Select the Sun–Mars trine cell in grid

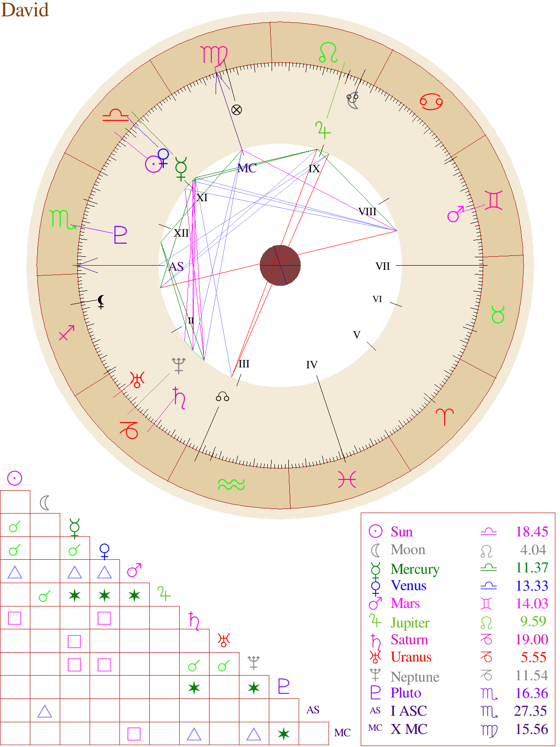[x=15, y=571]
